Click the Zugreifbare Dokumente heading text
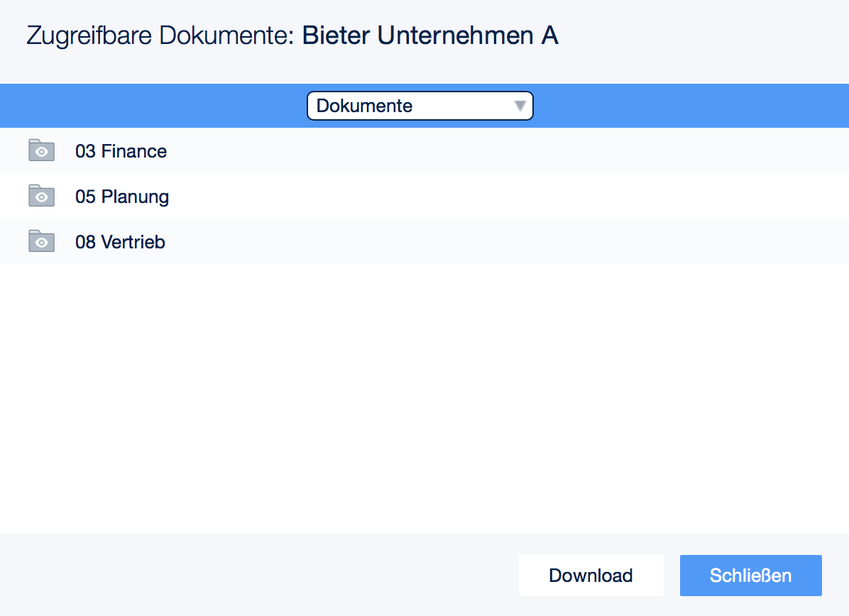The image size is (849, 616). [159, 35]
